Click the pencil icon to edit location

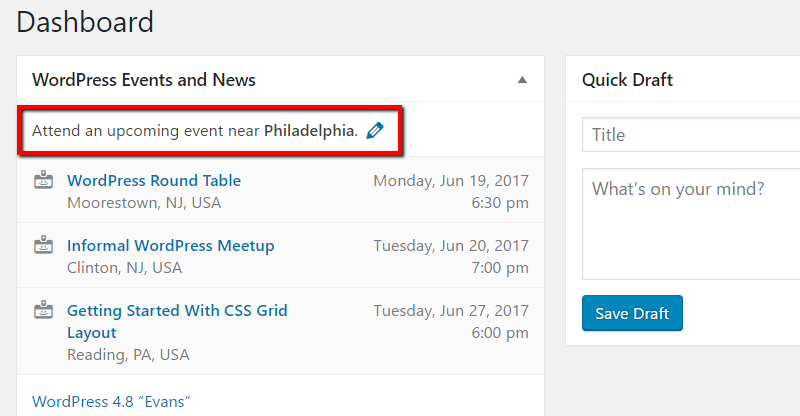(375, 131)
